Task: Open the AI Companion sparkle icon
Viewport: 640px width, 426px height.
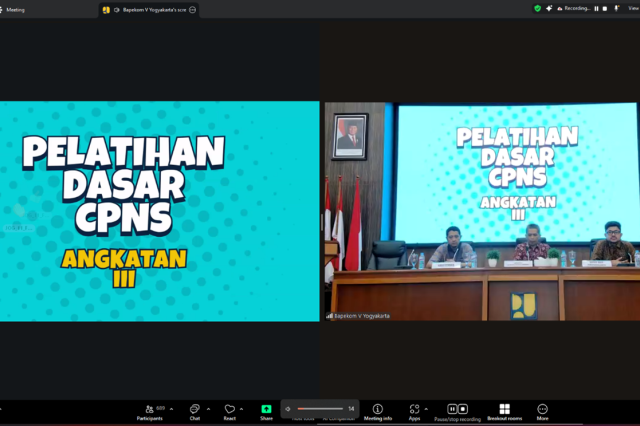Action: click(x=549, y=9)
